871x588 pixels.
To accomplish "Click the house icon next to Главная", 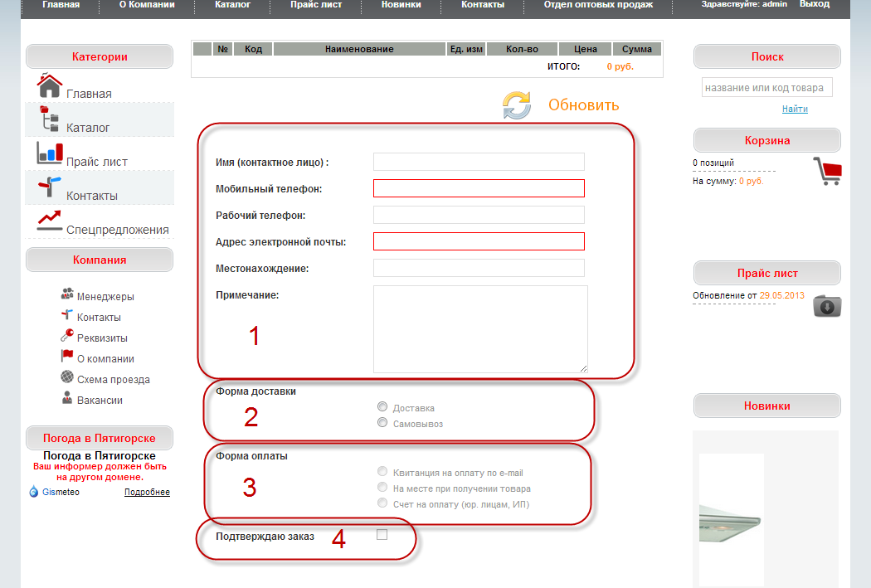I will tap(50, 85).
